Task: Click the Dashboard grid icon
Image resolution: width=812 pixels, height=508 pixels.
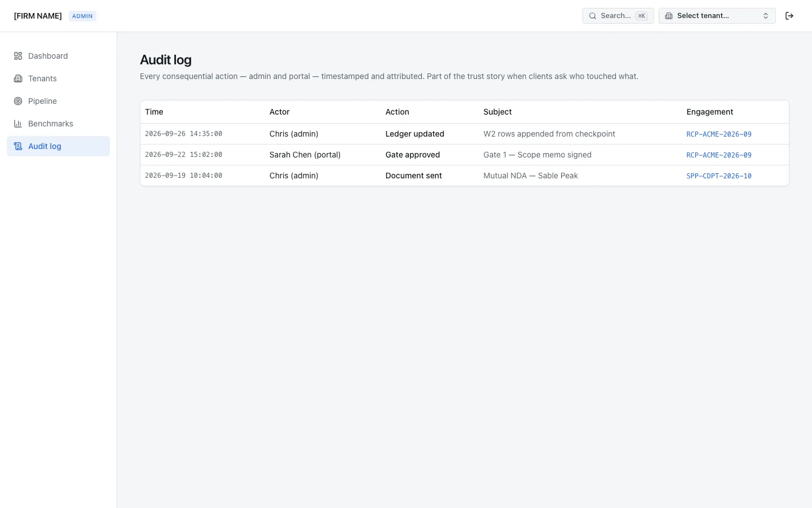Action: [18, 56]
